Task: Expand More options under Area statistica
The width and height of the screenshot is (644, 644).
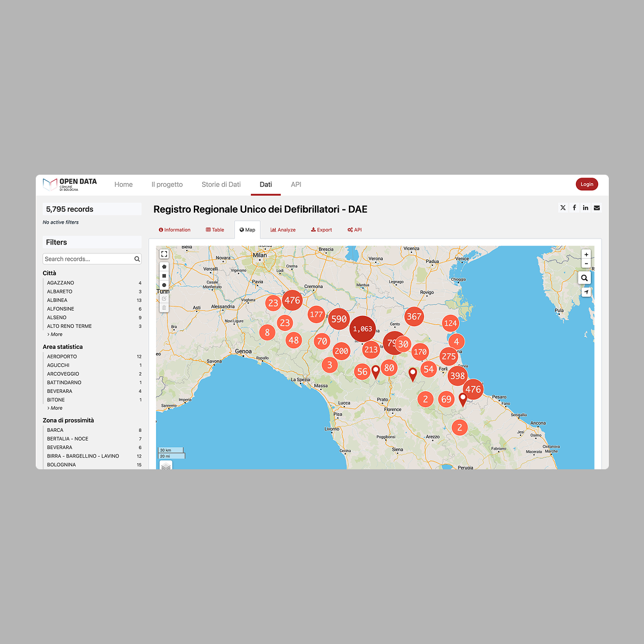Action: (x=55, y=408)
